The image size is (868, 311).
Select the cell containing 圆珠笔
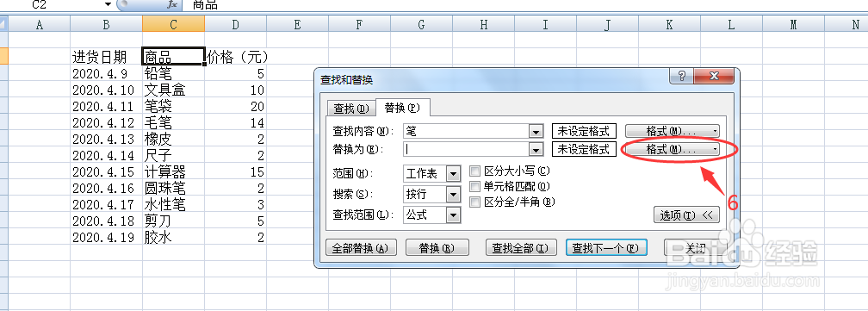(x=173, y=188)
